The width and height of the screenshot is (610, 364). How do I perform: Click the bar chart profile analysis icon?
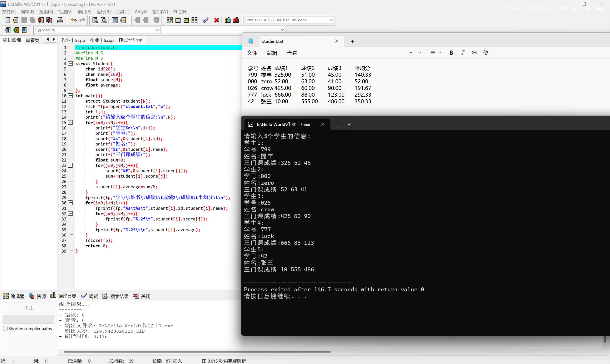pyautogui.click(x=228, y=20)
